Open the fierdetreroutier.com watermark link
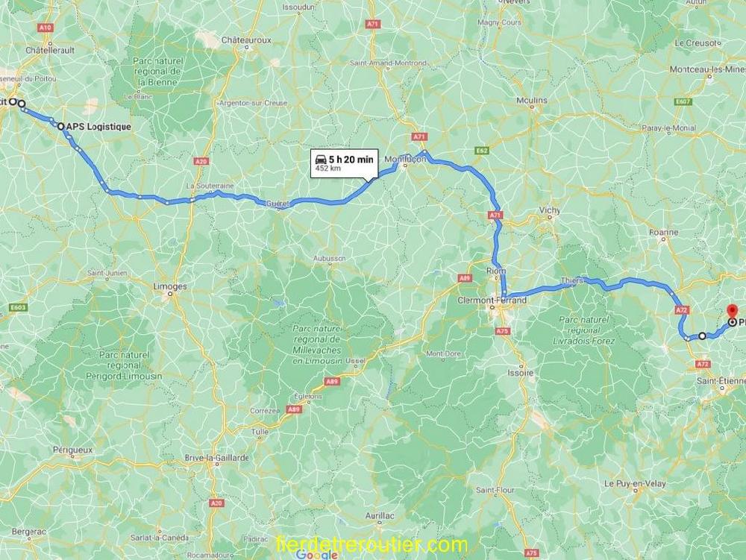This screenshot has width=746, height=560. pyautogui.click(x=372, y=545)
